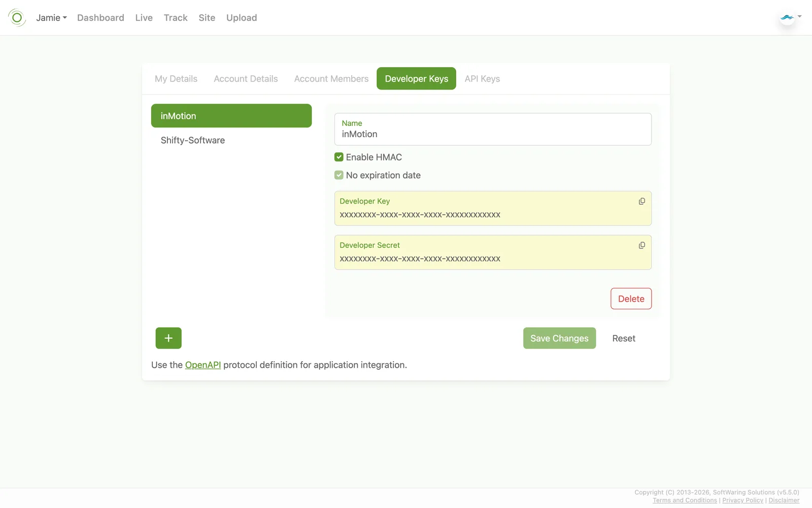Copy the Developer Secret to clipboard
Screen dimensions: 812x508
641,245
